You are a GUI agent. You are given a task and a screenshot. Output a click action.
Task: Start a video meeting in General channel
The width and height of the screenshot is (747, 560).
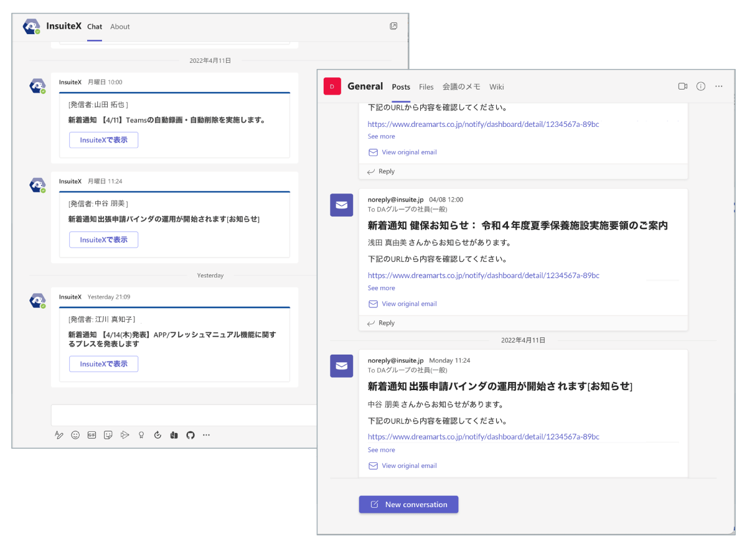pos(683,86)
